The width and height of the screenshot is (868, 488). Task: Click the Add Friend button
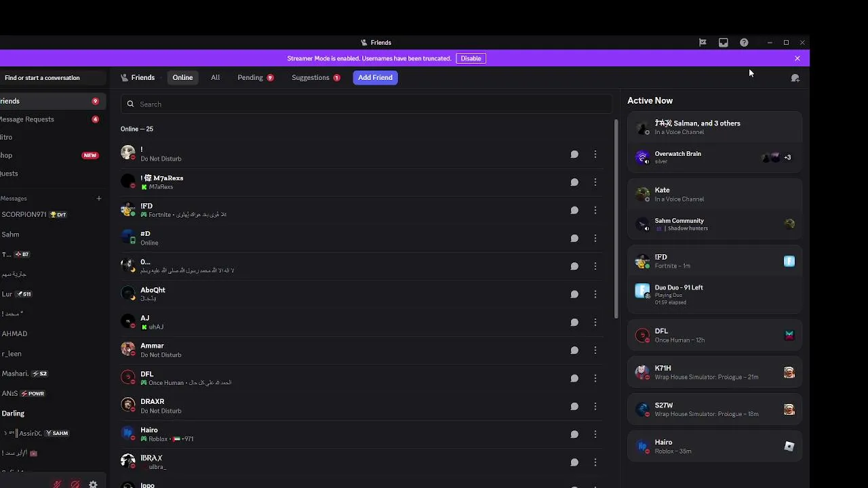(375, 77)
